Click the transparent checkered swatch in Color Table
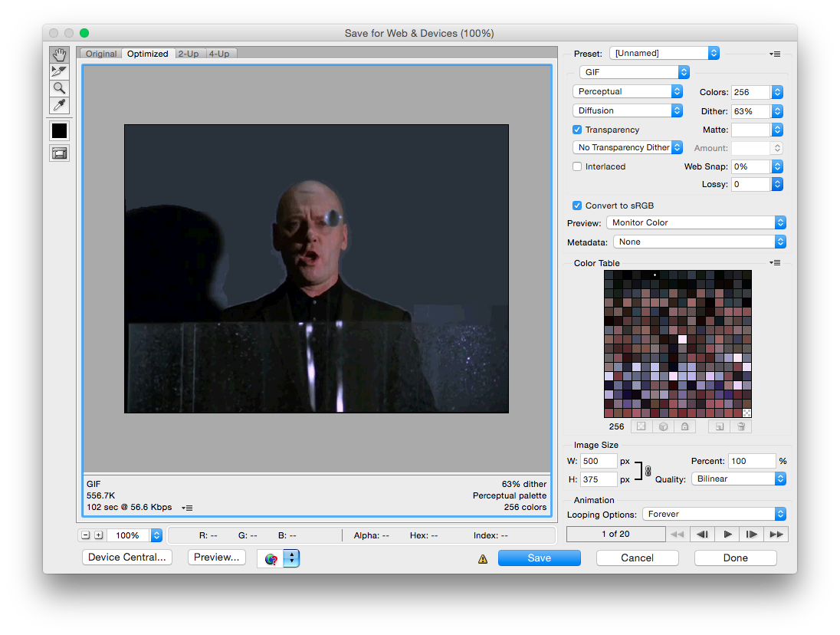This screenshot has width=840, height=635. [746, 413]
